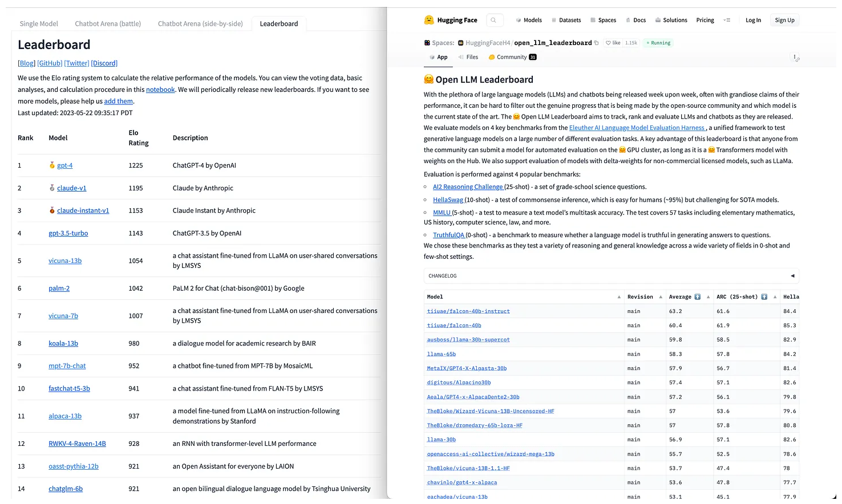Click the Hugging Face emoji logo
842x504 pixels.
pos(429,20)
